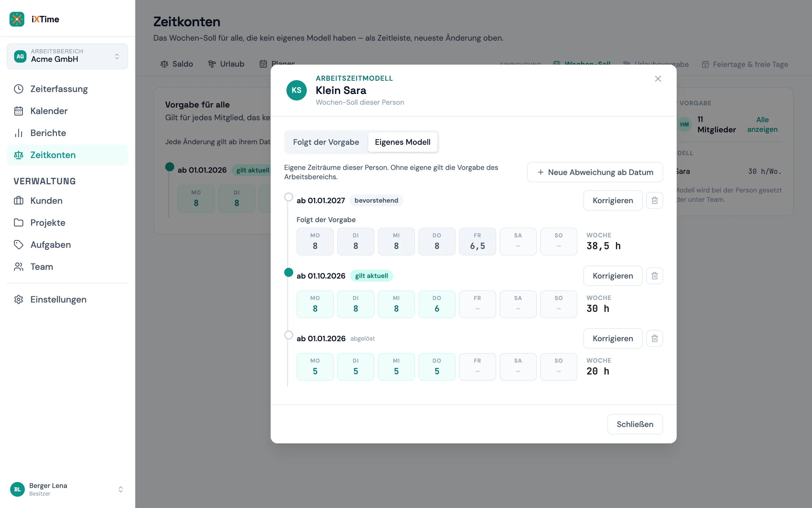The width and height of the screenshot is (812, 508).
Task: Open the Urlaub tab
Action: [x=226, y=64]
